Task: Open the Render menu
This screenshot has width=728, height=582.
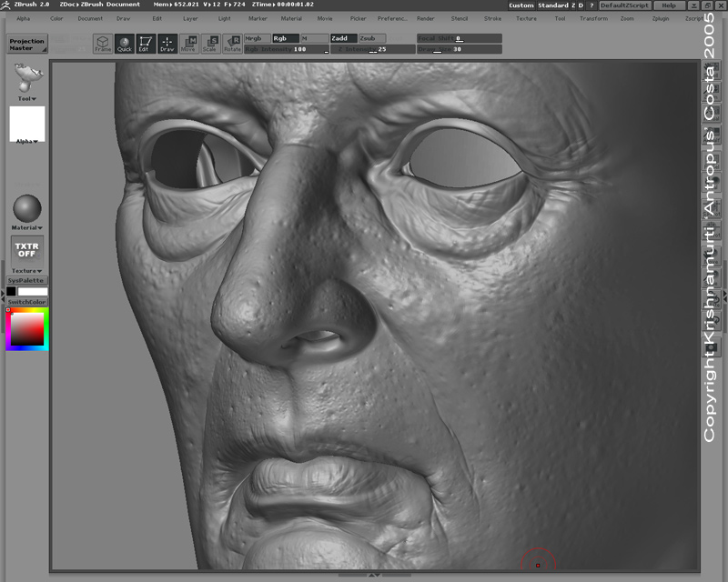Action: pyautogui.click(x=426, y=18)
